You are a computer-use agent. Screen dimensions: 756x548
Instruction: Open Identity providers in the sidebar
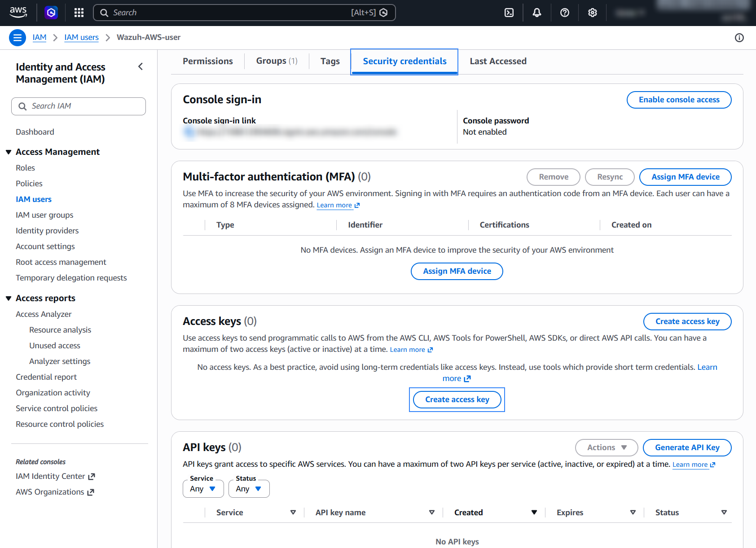pyautogui.click(x=47, y=231)
